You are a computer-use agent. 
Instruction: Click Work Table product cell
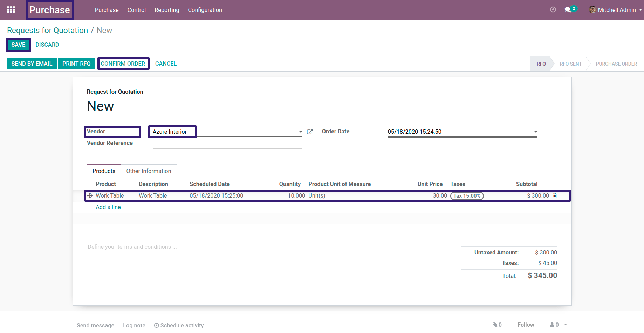point(110,195)
